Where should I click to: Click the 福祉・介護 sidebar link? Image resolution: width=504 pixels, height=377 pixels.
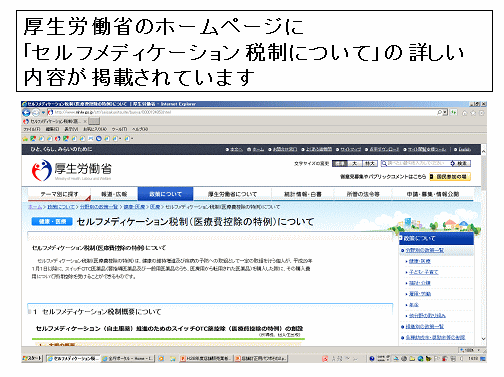pos(420,283)
